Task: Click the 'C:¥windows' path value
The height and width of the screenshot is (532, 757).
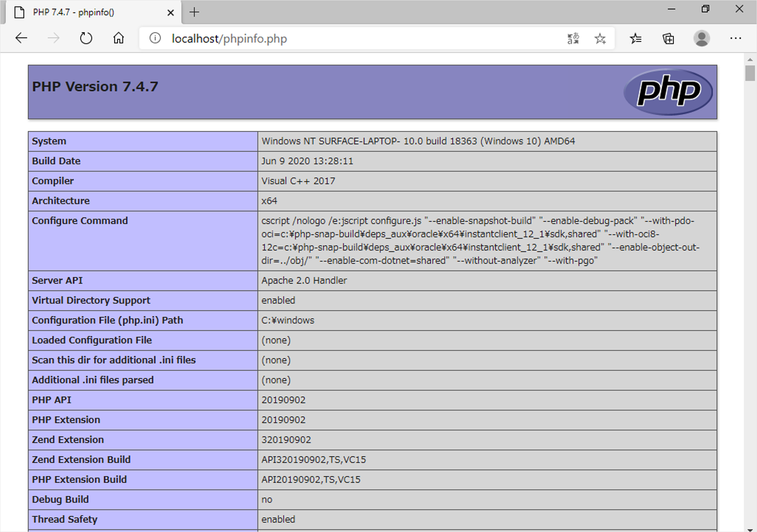Action: tap(288, 321)
